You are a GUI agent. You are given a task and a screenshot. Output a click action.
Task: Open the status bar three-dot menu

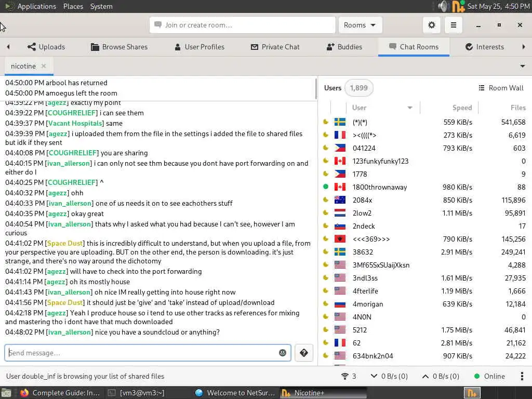point(522,376)
